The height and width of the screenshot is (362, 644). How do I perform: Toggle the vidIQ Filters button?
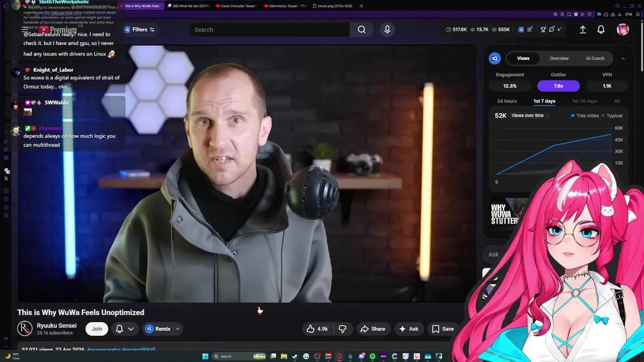point(139,30)
